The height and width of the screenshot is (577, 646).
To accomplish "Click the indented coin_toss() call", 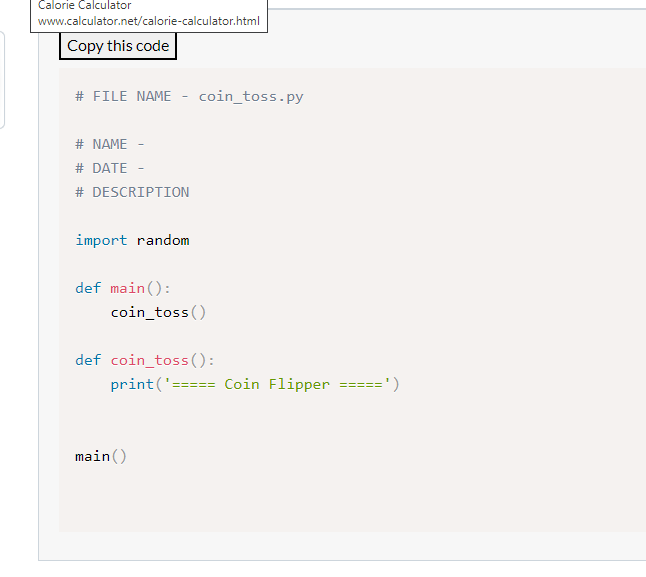I will tap(158, 313).
